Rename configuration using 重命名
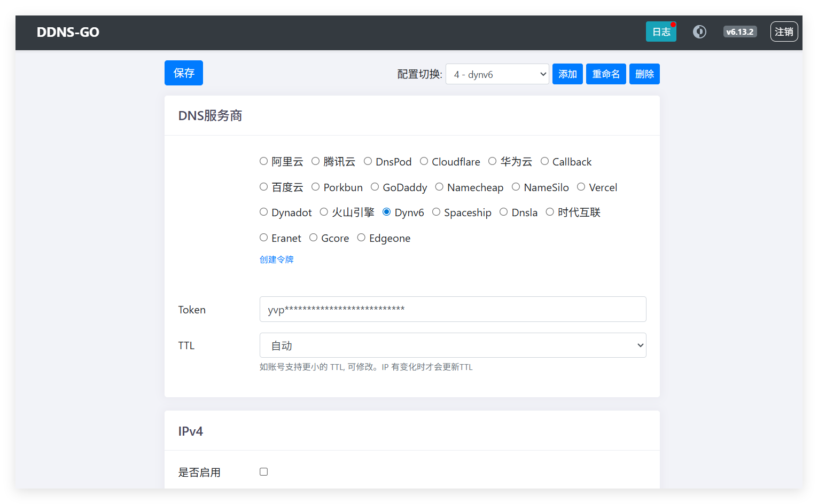This screenshot has width=818, height=504. (x=606, y=74)
